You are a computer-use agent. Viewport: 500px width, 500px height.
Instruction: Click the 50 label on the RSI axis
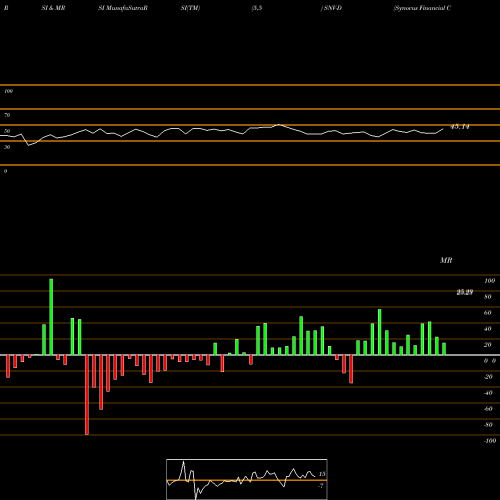[7, 131]
